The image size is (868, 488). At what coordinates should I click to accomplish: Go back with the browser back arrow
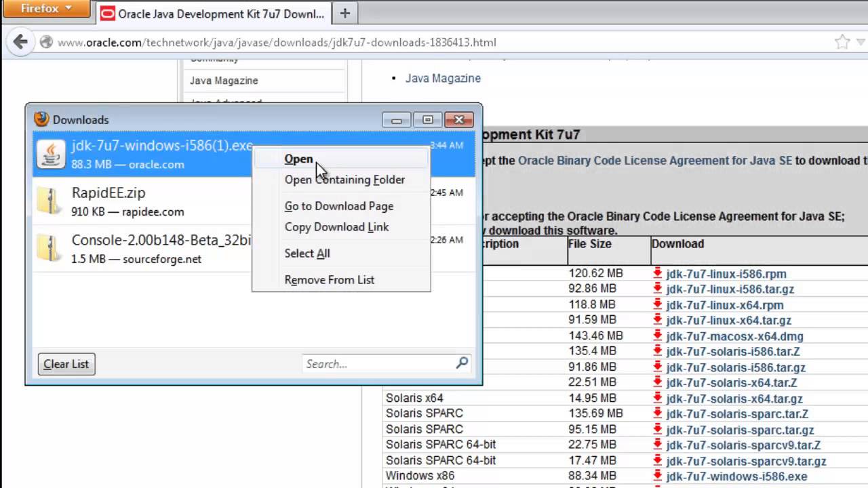pos(20,42)
